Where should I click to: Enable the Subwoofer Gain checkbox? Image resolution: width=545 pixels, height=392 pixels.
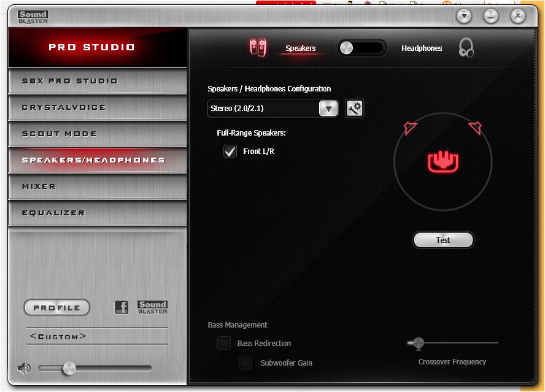[x=245, y=363]
